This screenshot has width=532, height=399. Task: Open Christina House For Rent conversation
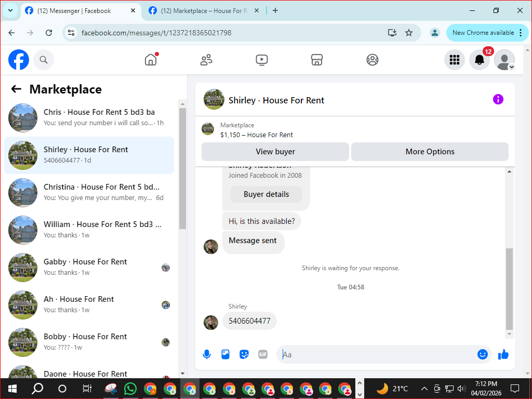coord(89,192)
